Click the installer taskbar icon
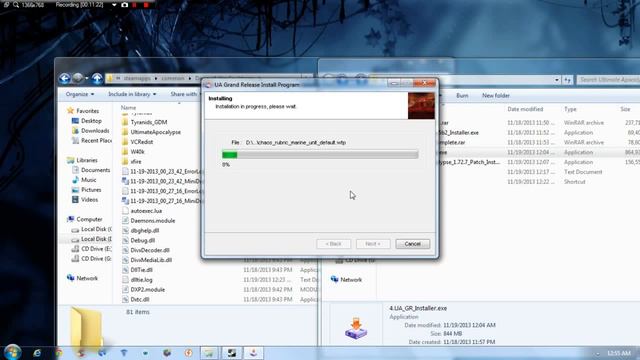The height and width of the screenshot is (360, 640). coord(253,353)
